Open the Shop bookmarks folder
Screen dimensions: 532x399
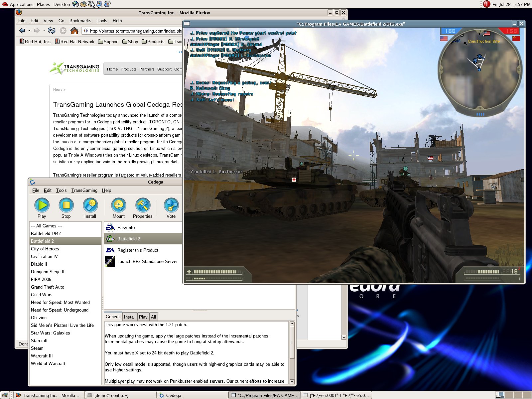130,42
